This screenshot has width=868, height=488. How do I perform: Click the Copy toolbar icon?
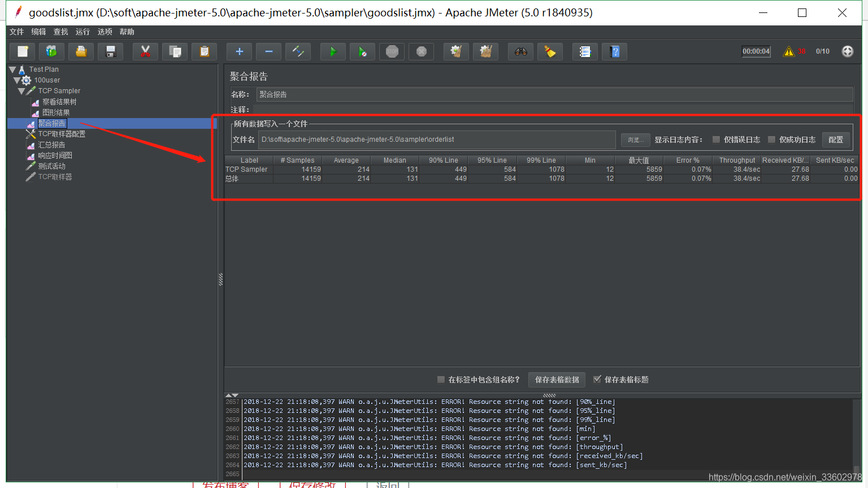175,51
